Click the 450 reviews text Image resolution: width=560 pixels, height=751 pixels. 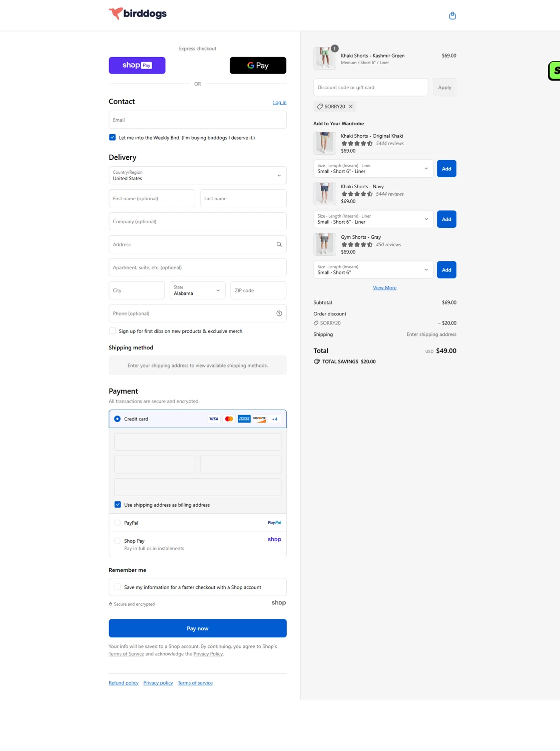pos(388,245)
